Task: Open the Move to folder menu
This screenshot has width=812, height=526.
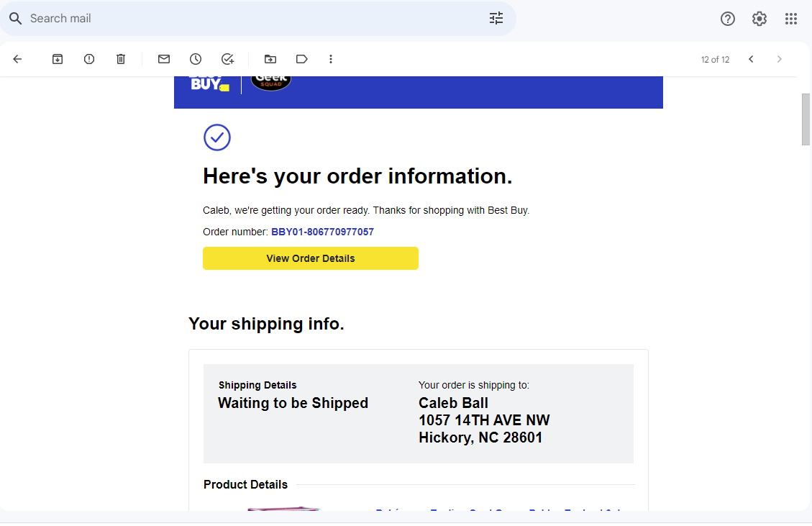Action: point(270,59)
